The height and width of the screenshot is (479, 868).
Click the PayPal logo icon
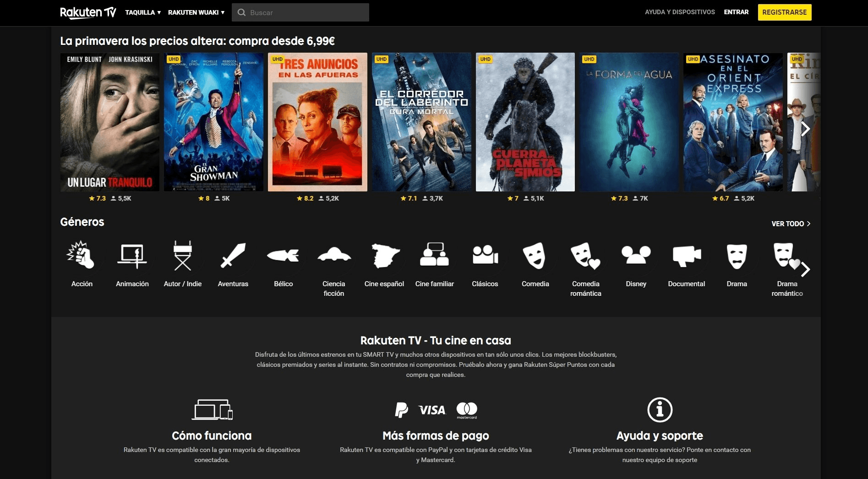tap(401, 410)
